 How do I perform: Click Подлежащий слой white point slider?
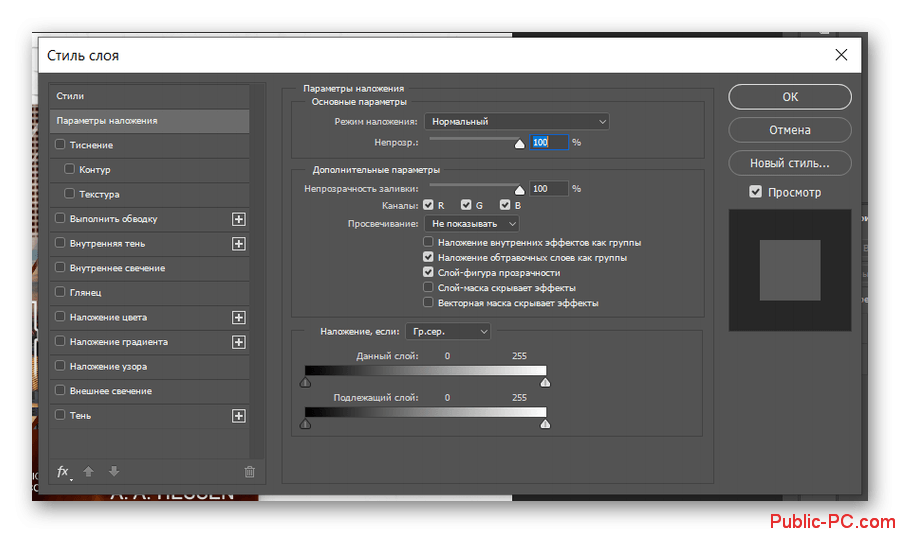coord(545,424)
